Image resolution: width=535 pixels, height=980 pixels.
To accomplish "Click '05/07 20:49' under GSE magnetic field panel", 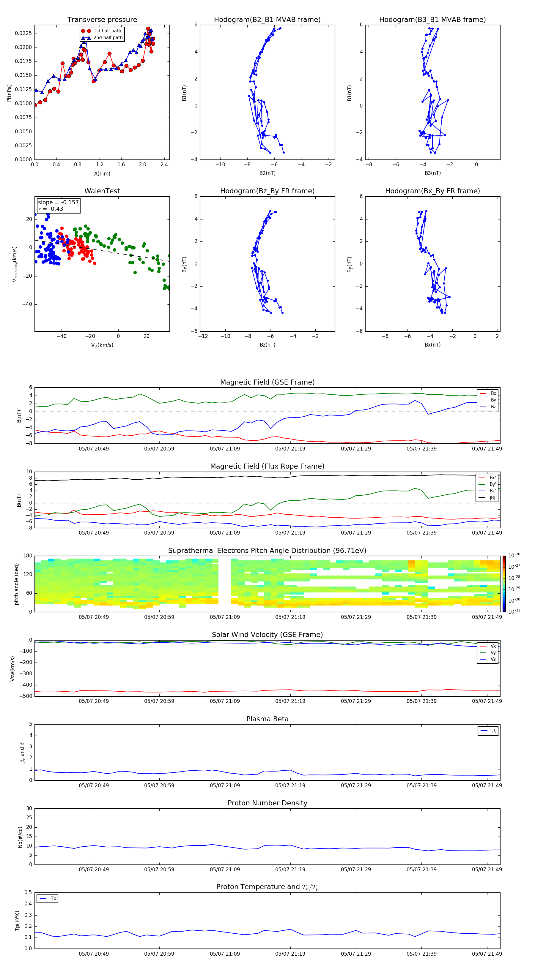I will pyautogui.click(x=94, y=449).
